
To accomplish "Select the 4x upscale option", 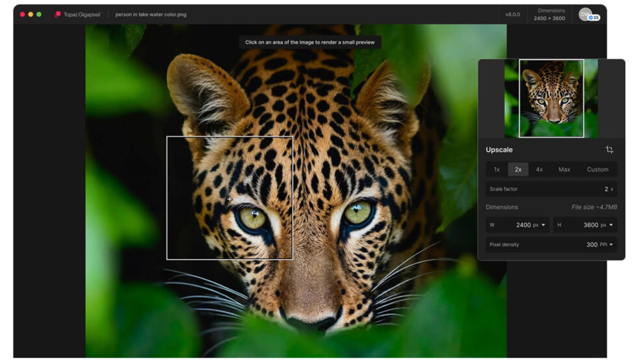I will pos(539,170).
